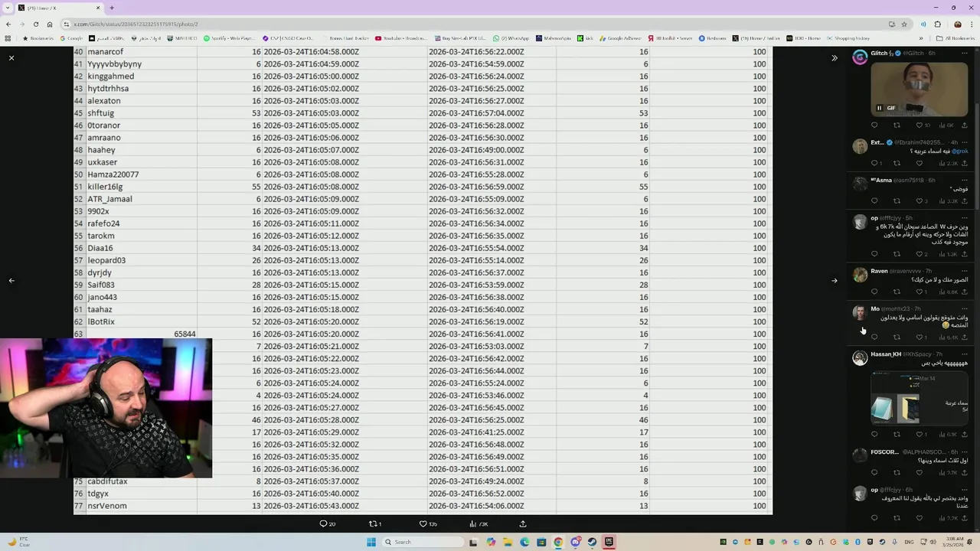The width and height of the screenshot is (980, 551).
Task: Open the @grok mention link
Action: pos(960,151)
